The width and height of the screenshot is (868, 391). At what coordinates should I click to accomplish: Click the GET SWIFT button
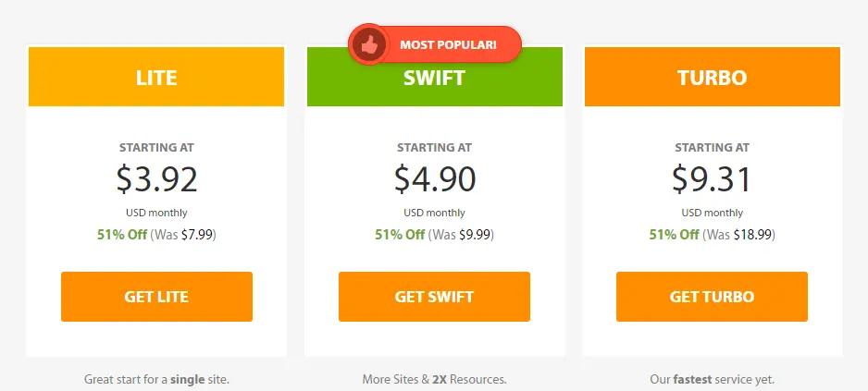tap(434, 297)
